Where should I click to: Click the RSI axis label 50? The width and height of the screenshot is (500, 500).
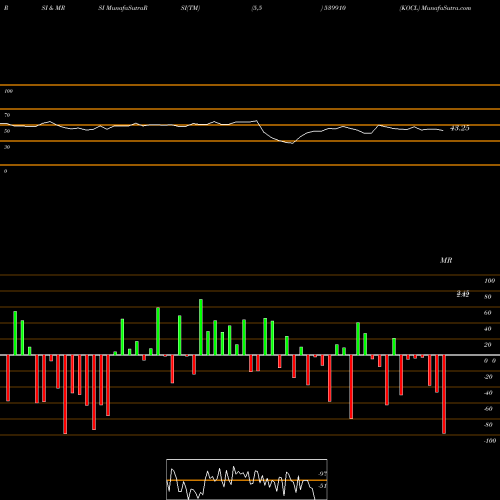7,131
